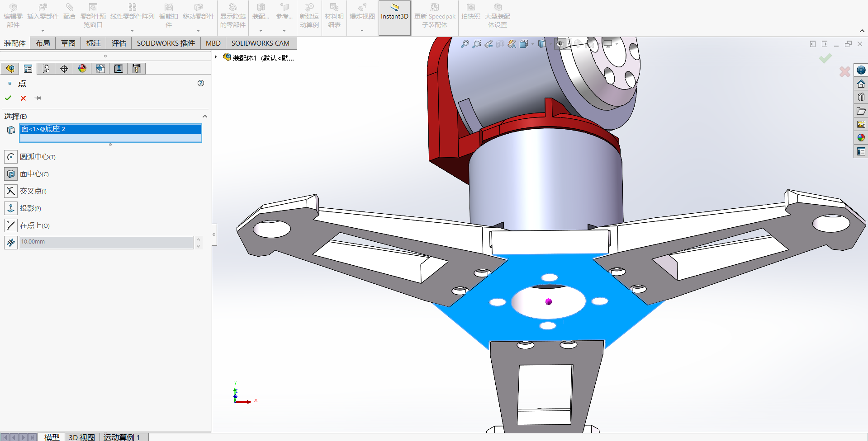Open the dropdown under 参考... toolbar item

pyautogui.click(x=284, y=31)
